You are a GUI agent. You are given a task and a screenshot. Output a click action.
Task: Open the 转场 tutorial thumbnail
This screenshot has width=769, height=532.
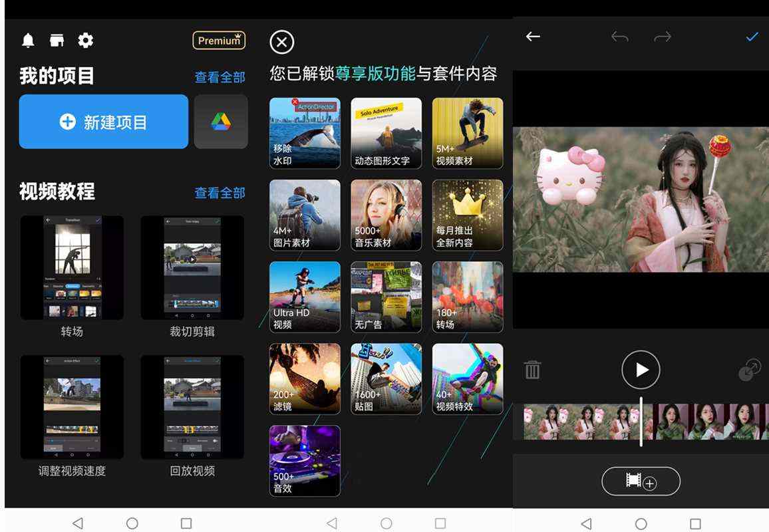pyautogui.click(x=72, y=267)
